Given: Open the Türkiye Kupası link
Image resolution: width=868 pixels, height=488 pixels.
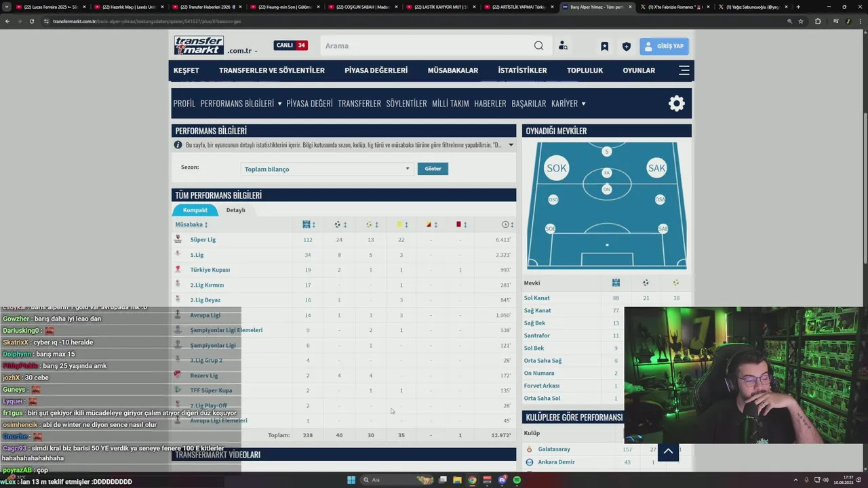Looking at the screenshot, I should (x=210, y=270).
